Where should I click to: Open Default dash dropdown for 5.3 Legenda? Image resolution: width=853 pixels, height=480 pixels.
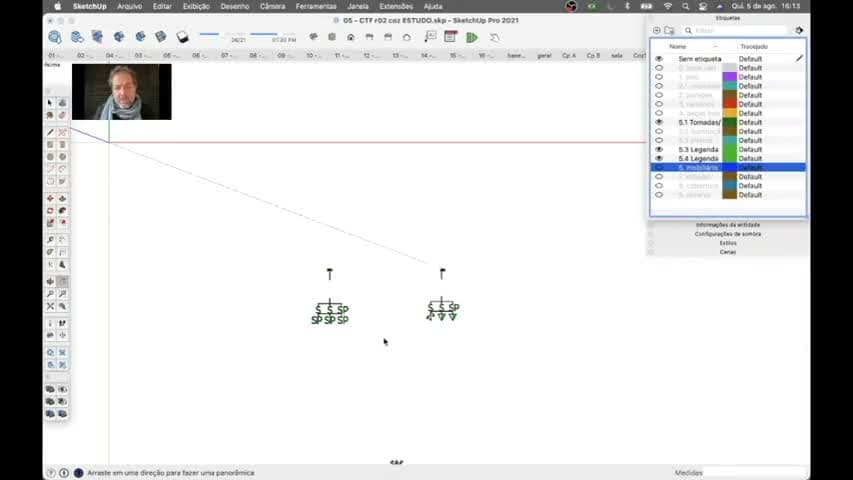point(750,150)
